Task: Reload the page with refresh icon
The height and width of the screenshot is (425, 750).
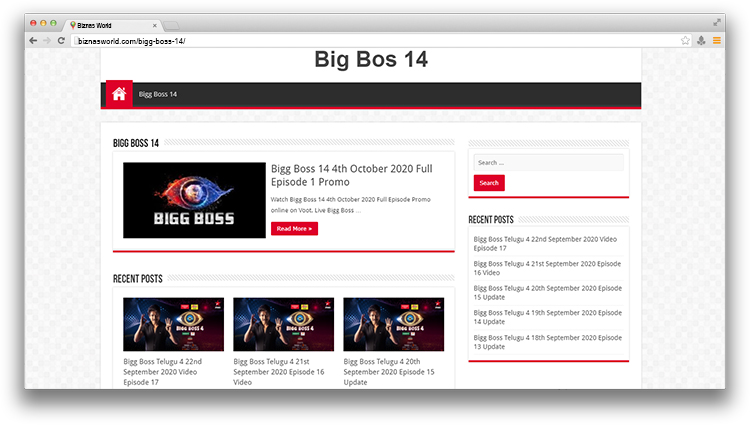Action: click(x=61, y=41)
